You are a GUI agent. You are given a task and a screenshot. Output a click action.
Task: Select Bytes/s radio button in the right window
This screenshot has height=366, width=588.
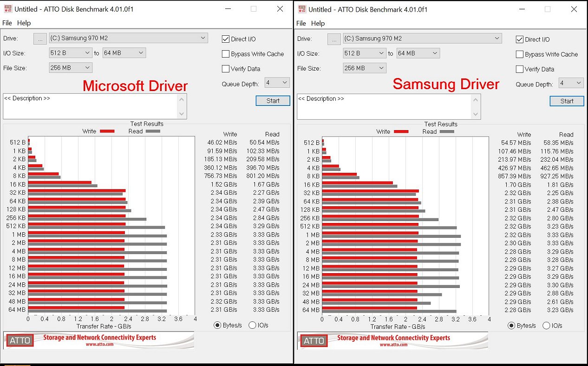pos(511,326)
